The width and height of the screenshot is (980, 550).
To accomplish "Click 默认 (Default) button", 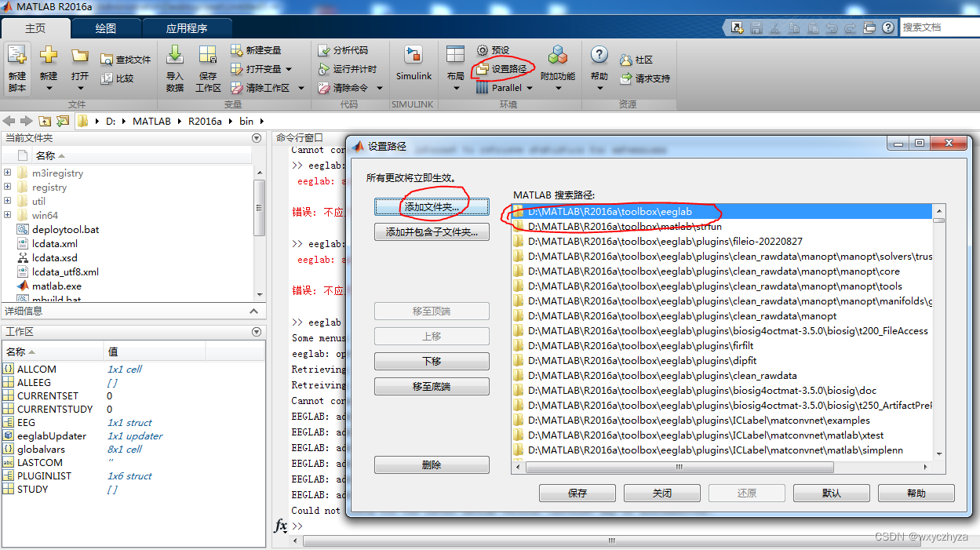I will pyautogui.click(x=832, y=493).
